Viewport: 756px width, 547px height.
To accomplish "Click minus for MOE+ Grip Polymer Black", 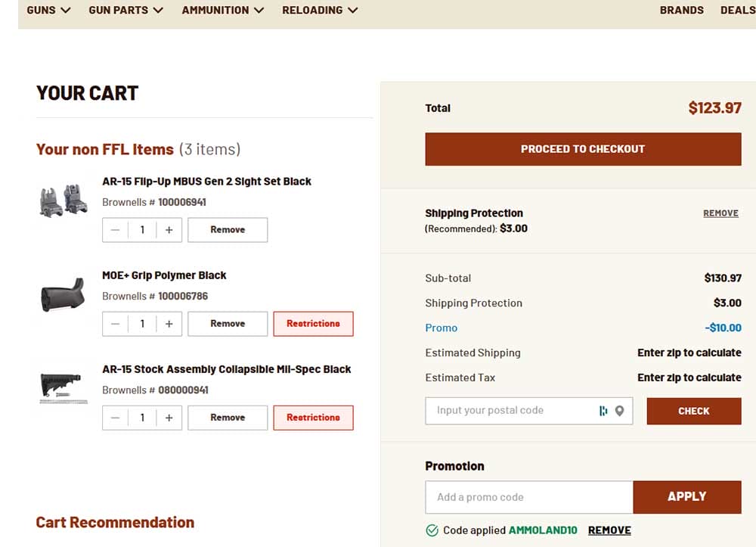I will (115, 324).
